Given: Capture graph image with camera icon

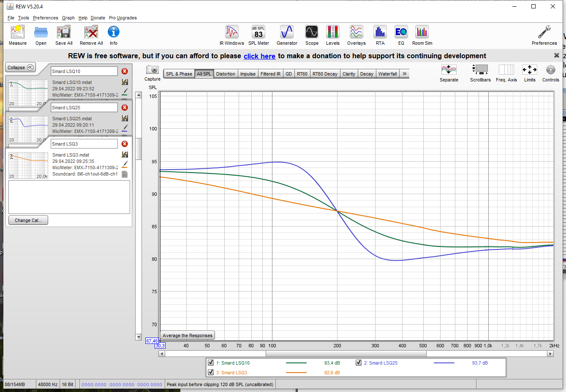Looking at the screenshot, I should 152,70.
